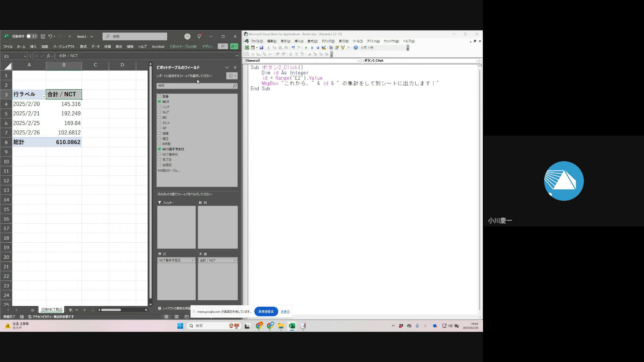
Task: Open the (General) object dropdown
Action: click(358, 61)
